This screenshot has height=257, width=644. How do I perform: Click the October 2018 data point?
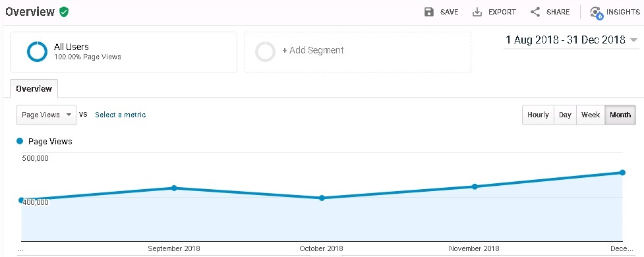pos(322,198)
